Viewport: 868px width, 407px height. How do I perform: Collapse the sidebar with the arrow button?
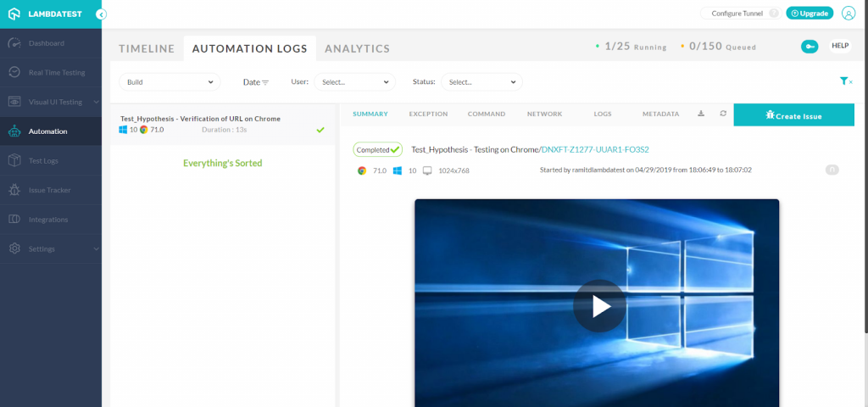tap(101, 14)
